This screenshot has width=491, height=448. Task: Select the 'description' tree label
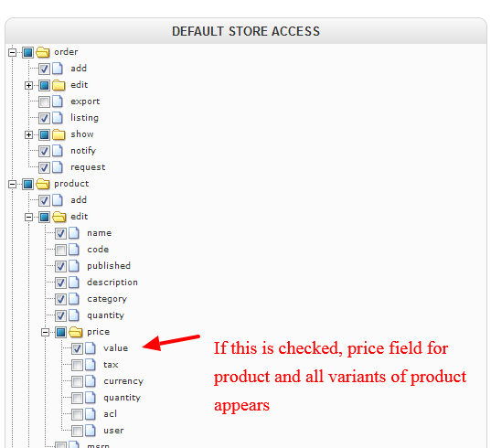tap(112, 283)
